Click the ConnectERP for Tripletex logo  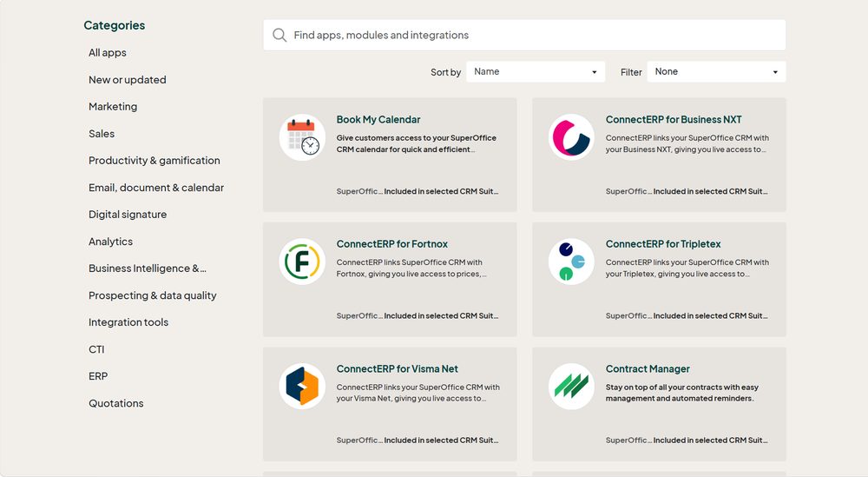[571, 262]
